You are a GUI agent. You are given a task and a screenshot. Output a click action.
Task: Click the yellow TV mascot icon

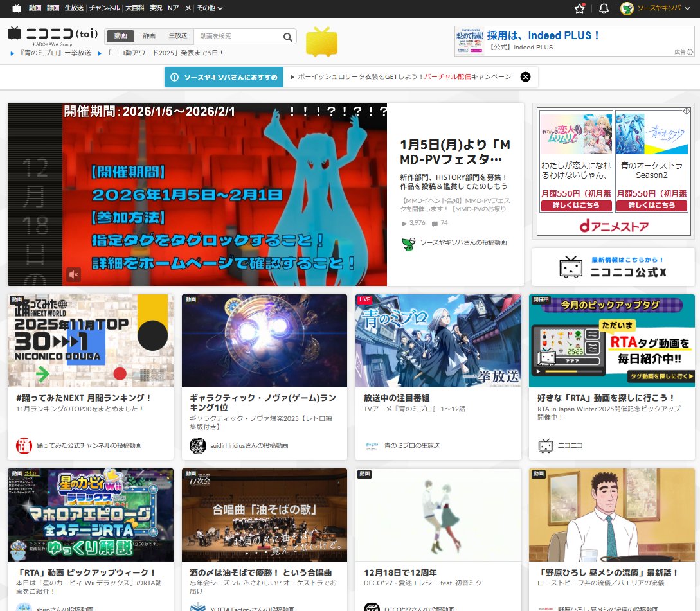click(321, 42)
